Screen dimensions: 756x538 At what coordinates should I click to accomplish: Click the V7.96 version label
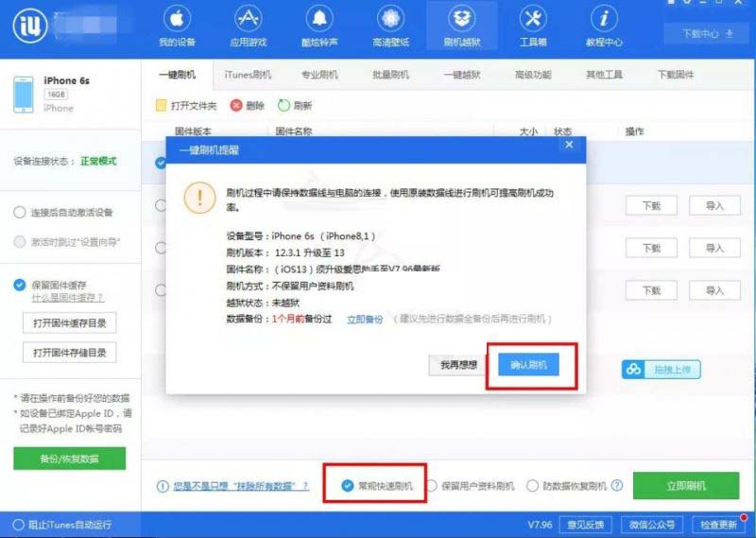click(x=540, y=525)
